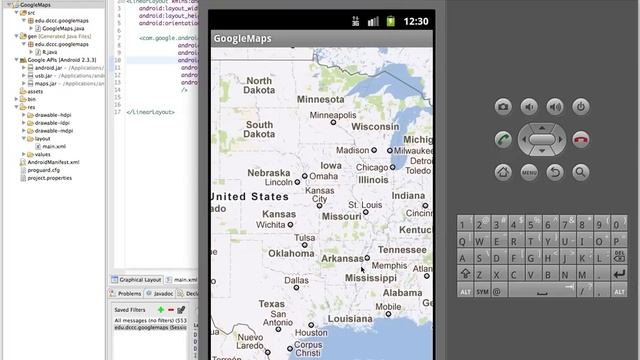Image resolution: width=640 pixels, height=360 pixels.
Task: Click the GoogleMaps app title bar
Action: 322,39
